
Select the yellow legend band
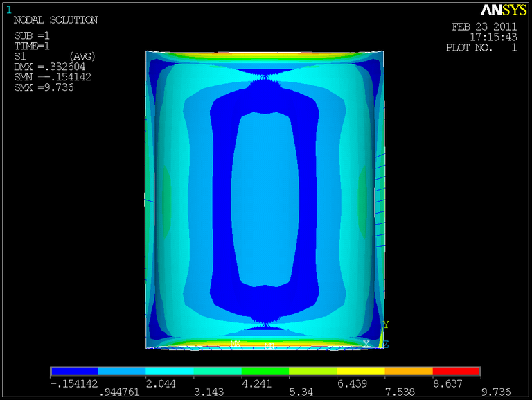pos(361,372)
